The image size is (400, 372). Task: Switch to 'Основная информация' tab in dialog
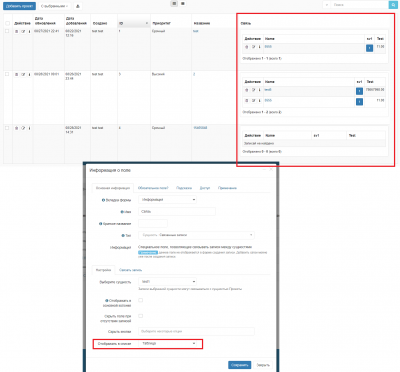[x=113, y=188]
